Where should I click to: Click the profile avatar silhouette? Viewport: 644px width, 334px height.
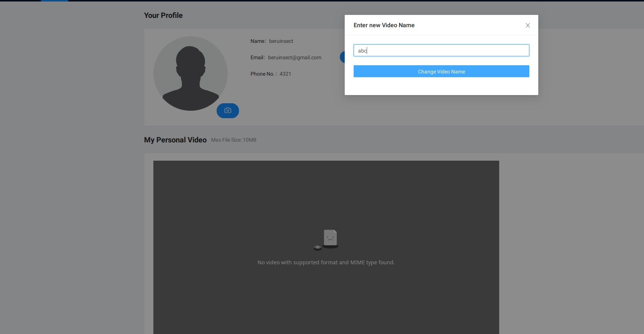click(190, 73)
